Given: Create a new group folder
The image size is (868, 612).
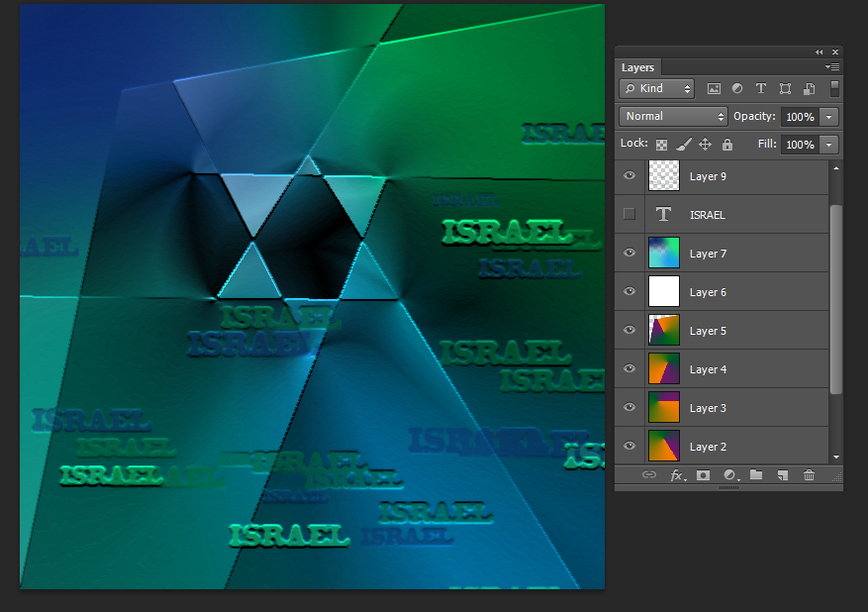Looking at the screenshot, I should click(755, 475).
